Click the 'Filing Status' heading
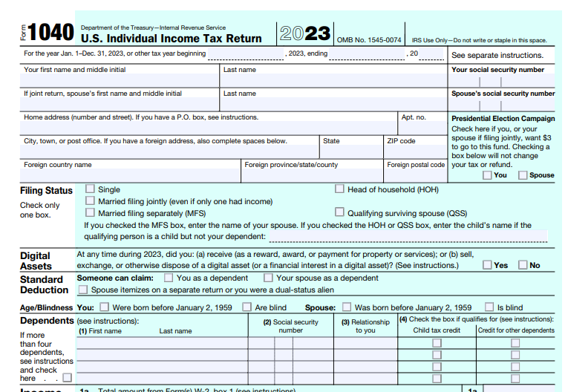This screenshot has width=568, height=392. coord(46,191)
